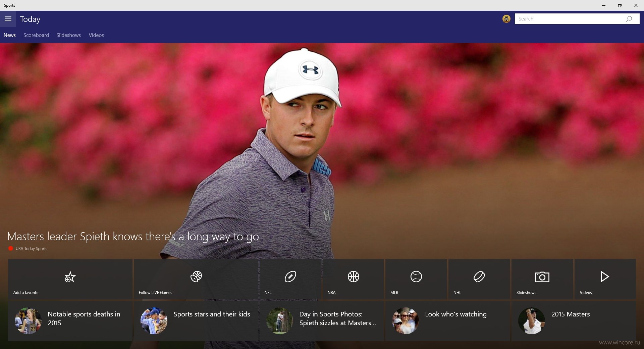Image resolution: width=644 pixels, height=349 pixels.
Task: Click the user profile avatar icon
Action: click(x=506, y=19)
